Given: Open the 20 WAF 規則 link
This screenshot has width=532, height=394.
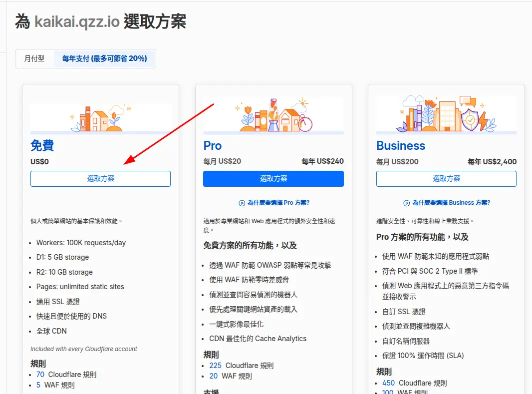Looking at the screenshot, I should coord(214,376).
